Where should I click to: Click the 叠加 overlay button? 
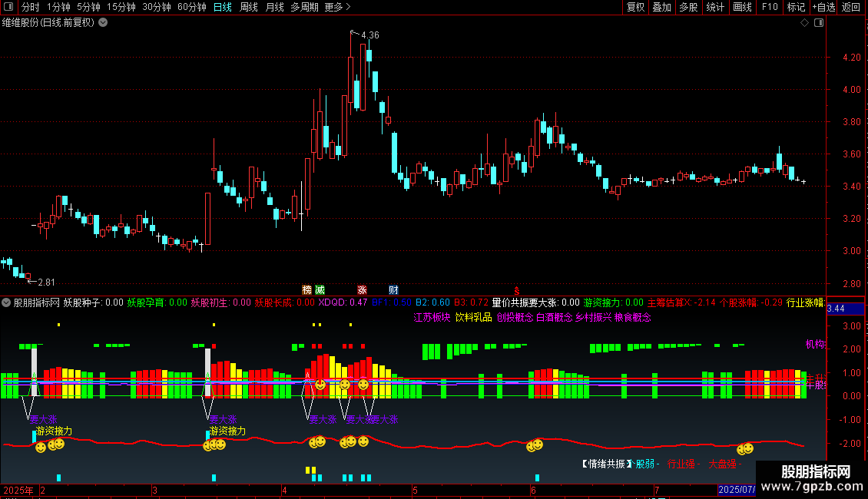tap(661, 7)
